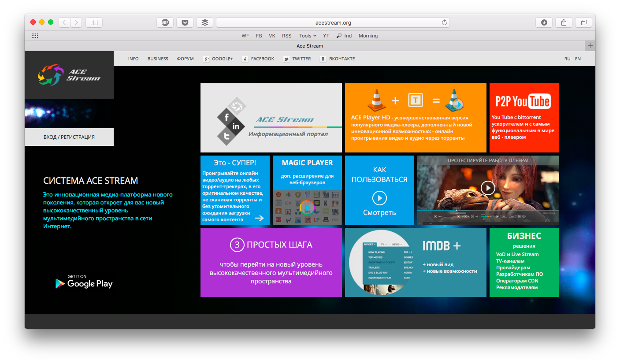
Task: Click the Facebook icon in nav bar
Action: point(245,59)
